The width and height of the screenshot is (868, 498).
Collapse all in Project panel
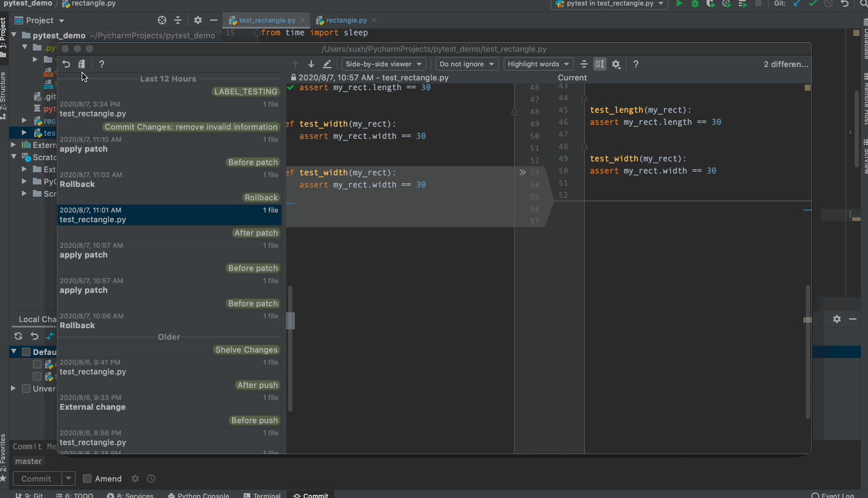pyautogui.click(x=178, y=20)
